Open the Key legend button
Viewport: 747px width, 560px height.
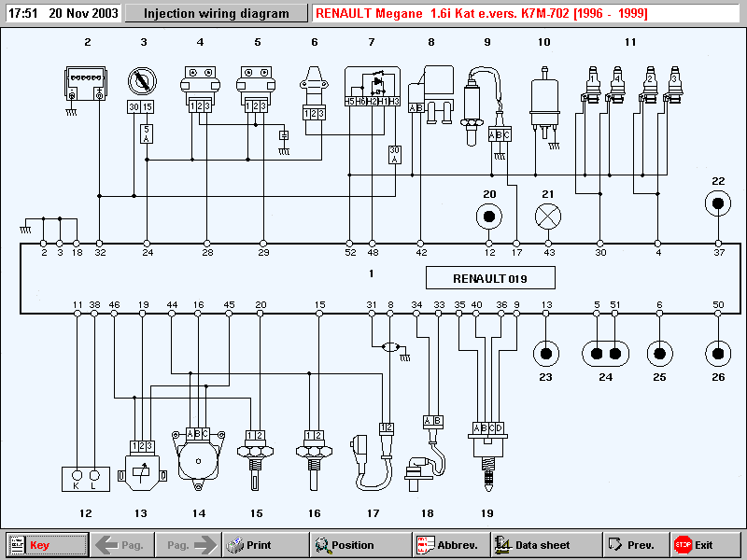[48, 545]
